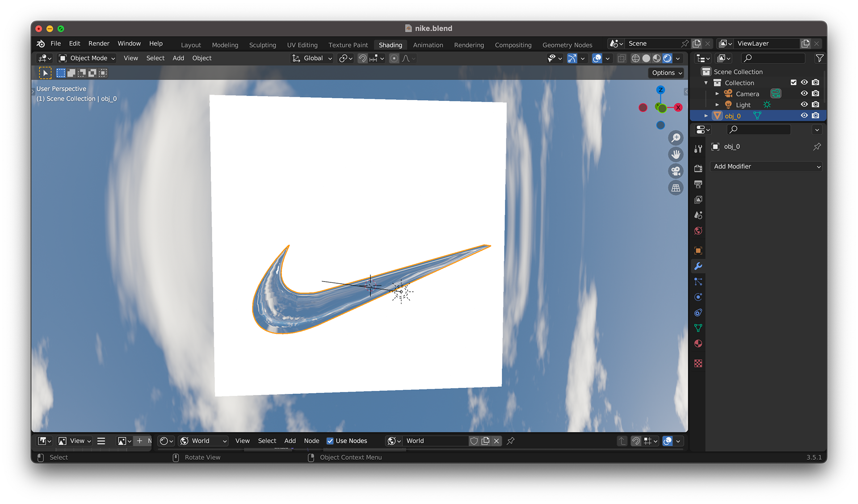Hide the Camera in the viewport
The image size is (858, 504).
coord(804,93)
